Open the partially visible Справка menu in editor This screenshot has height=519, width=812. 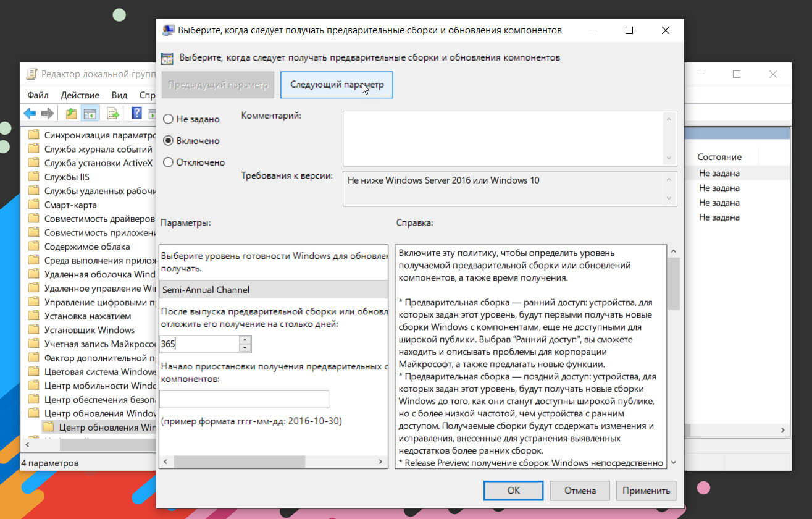147,95
